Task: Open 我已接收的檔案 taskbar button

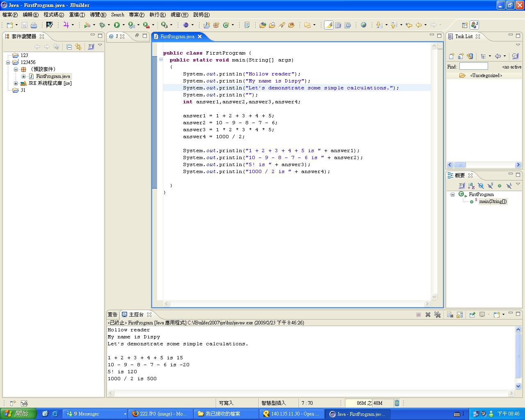Action: 226,414
